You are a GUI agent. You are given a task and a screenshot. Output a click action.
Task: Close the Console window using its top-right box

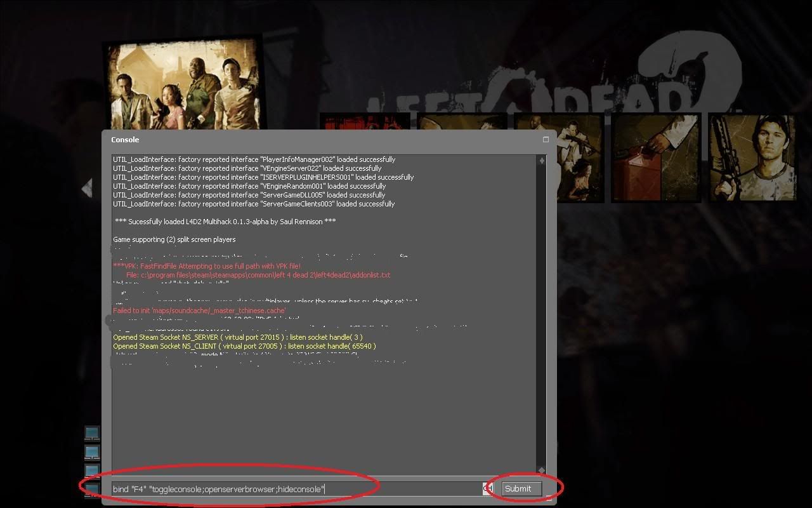[546, 140]
